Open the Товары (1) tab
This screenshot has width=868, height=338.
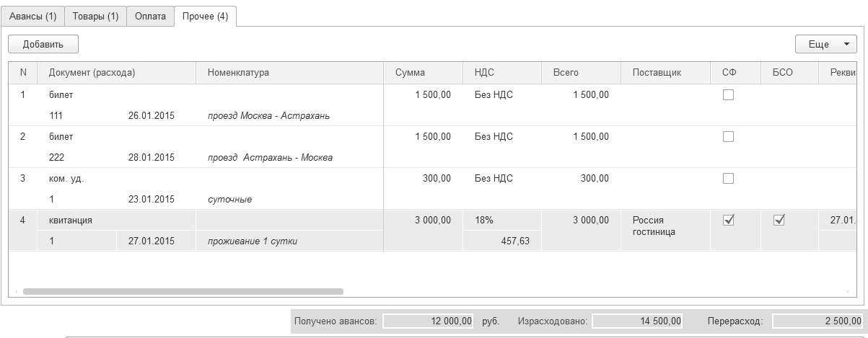(95, 16)
